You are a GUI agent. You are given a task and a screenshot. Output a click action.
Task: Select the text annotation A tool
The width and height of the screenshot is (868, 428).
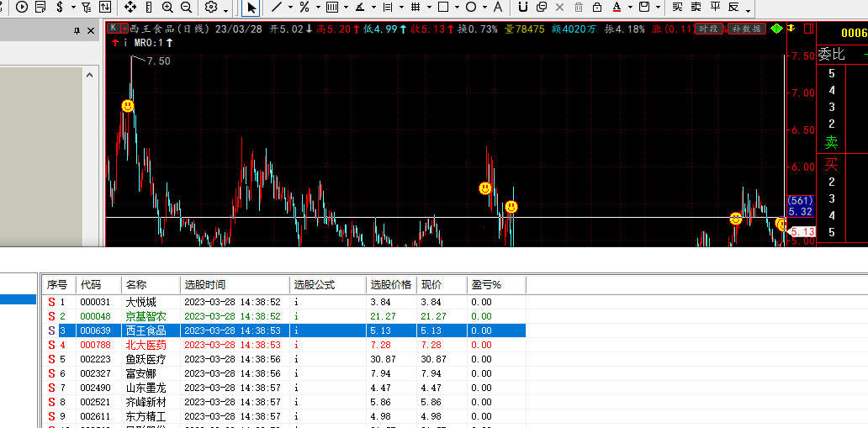(x=498, y=8)
